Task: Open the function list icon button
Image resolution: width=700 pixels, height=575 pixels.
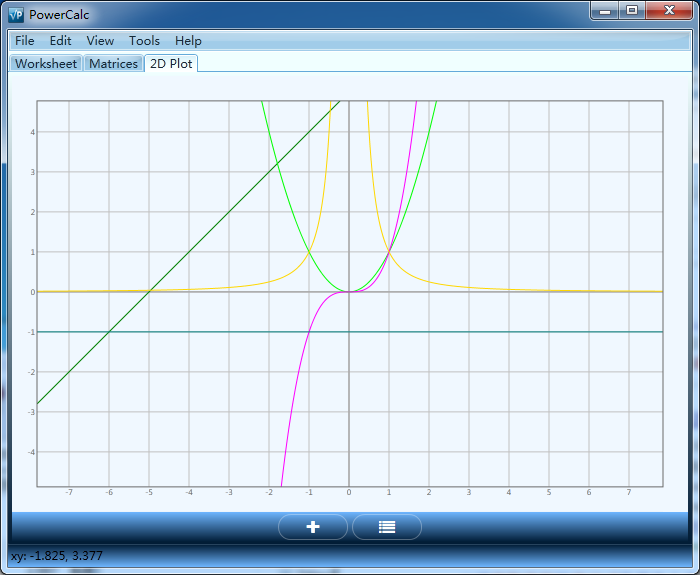Action: tap(387, 527)
